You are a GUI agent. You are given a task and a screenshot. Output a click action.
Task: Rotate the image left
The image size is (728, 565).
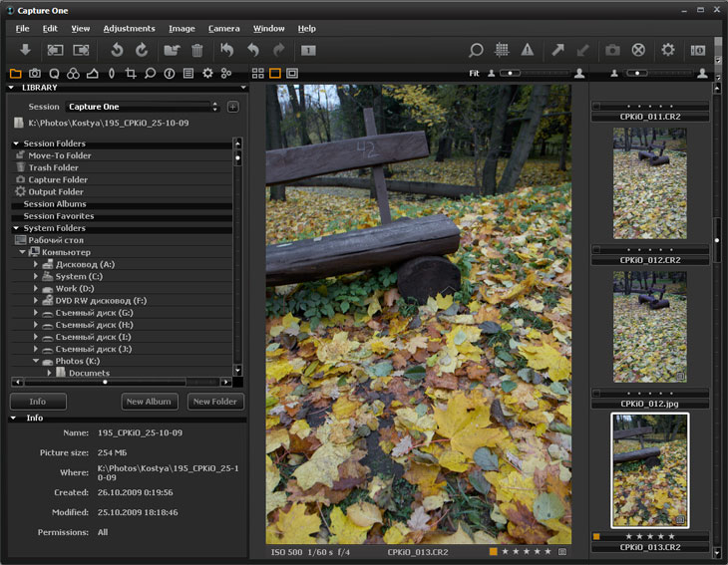coord(117,50)
